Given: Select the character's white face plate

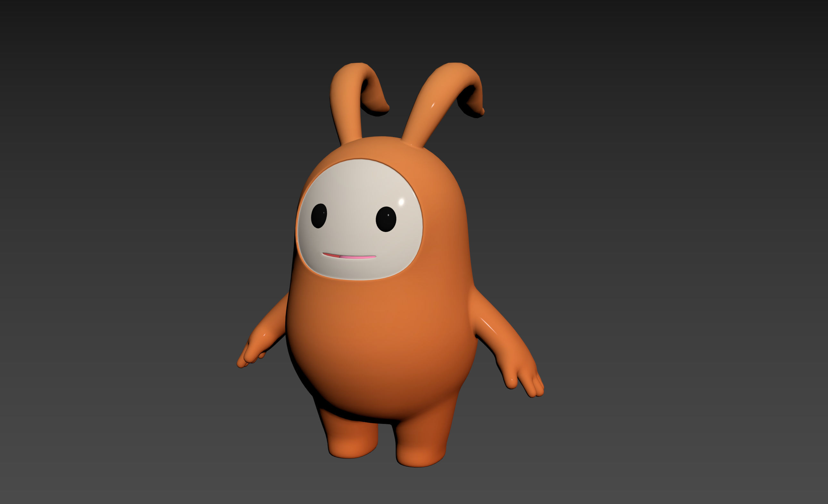Looking at the screenshot, I should 360,220.
